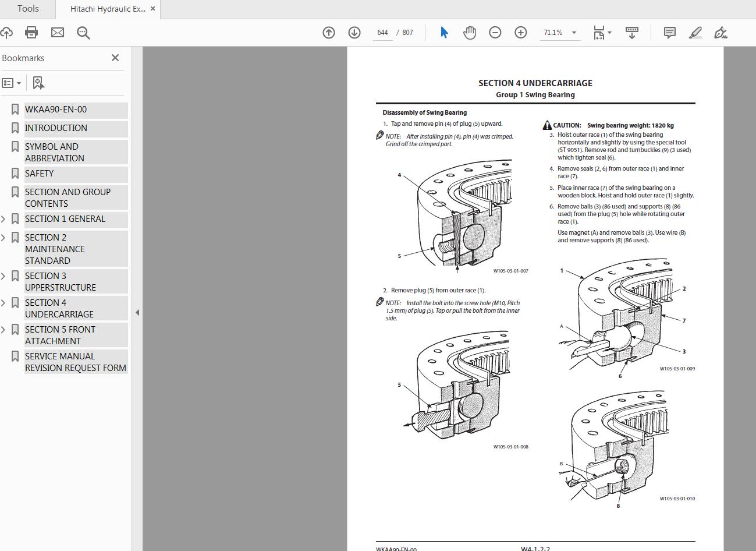Open the Add comment note tool
This screenshot has width=756, height=551.
pyautogui.click(x=670, y=33)
